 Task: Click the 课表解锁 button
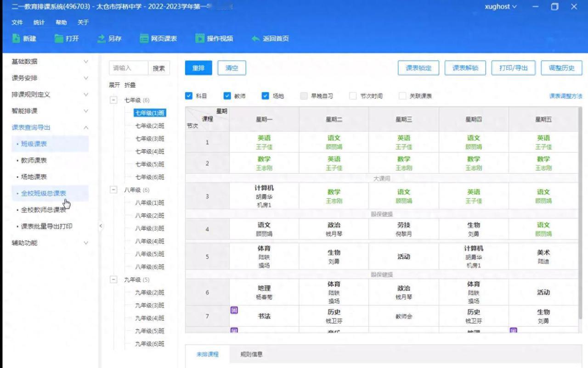pyautogui.click(x=465, y=68)
